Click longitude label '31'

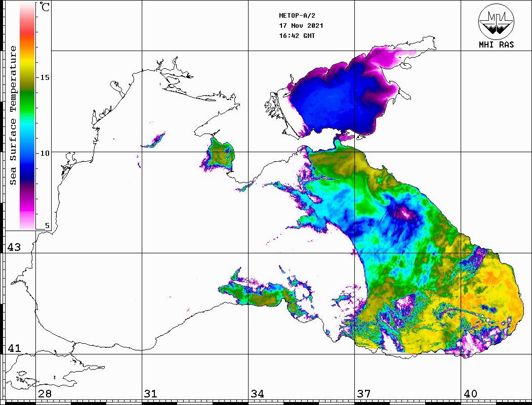151,394
